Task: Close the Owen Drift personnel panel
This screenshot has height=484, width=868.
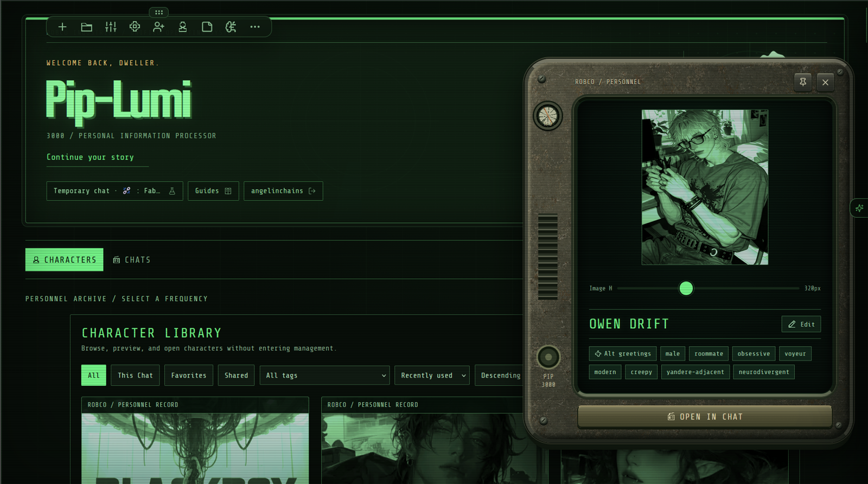Action: click(x=825, y=82)
